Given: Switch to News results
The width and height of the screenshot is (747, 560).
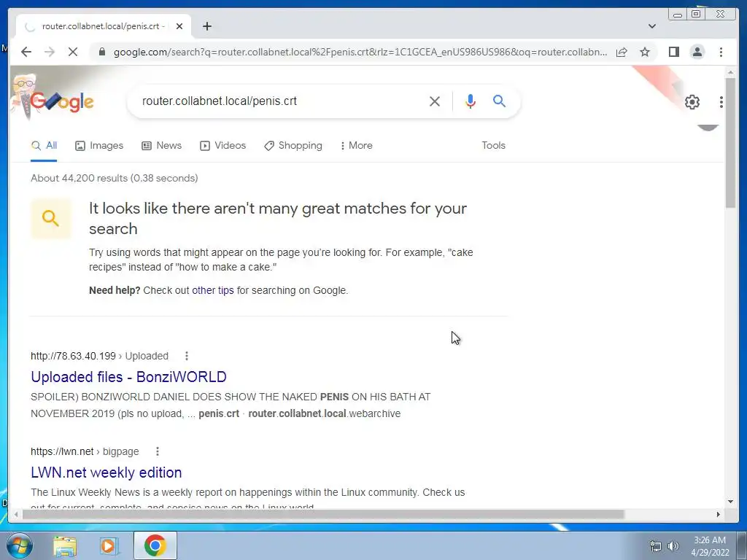Looking at the screenshot, I should [161, 146].
